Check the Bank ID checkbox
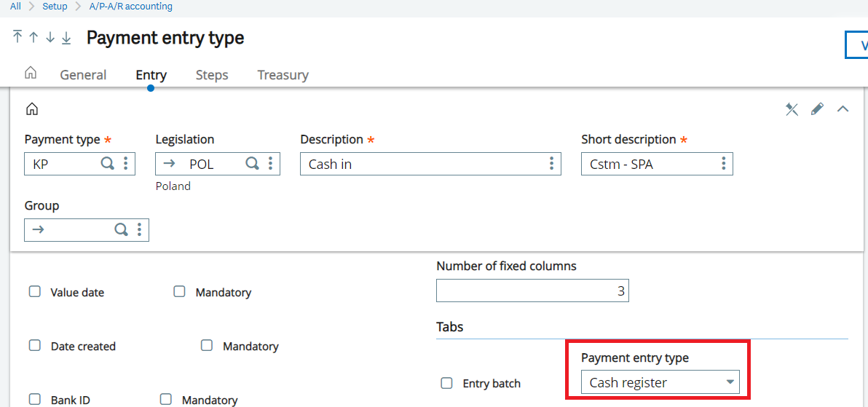Viewport: 868px width, 407px height. point(34,399)
